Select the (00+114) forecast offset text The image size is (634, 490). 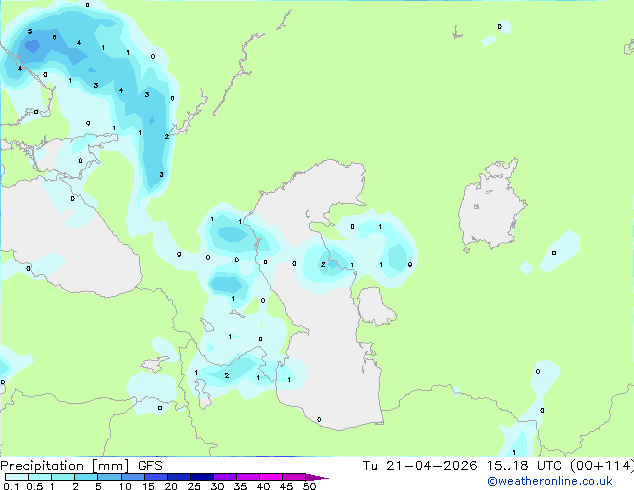click(602, 466)
